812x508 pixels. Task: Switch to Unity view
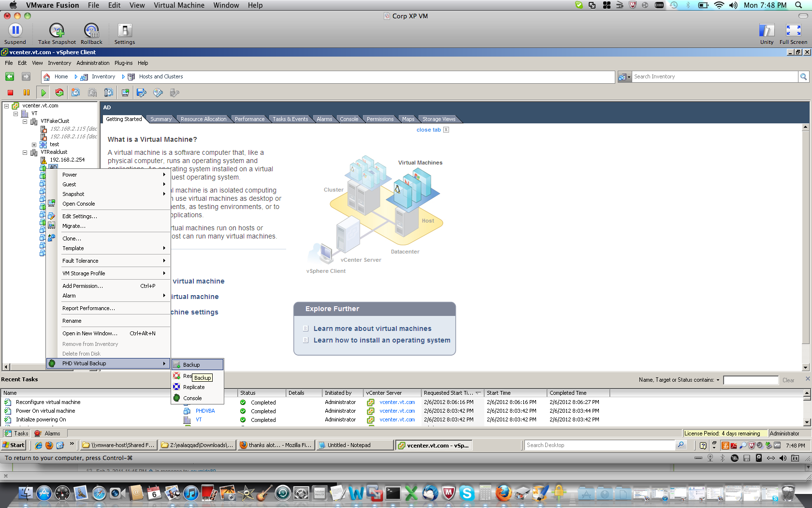767,30
